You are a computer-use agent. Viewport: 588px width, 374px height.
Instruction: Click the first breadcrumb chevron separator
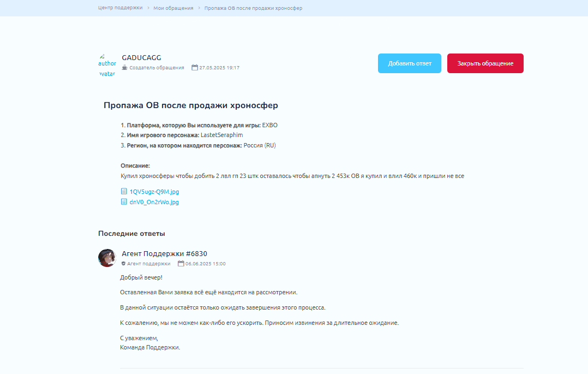[148, 8]
